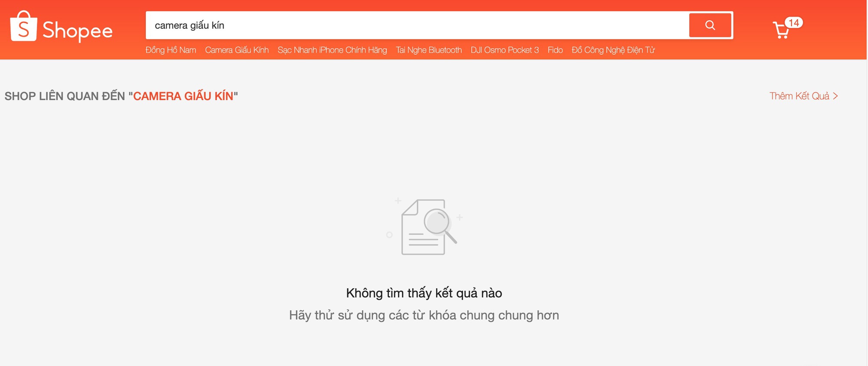This screenshot has height=366, width=868.
Task: Click the highlighted CAMERA GIẤU KÍN heading keyword
Action: [x=183, y=96]
